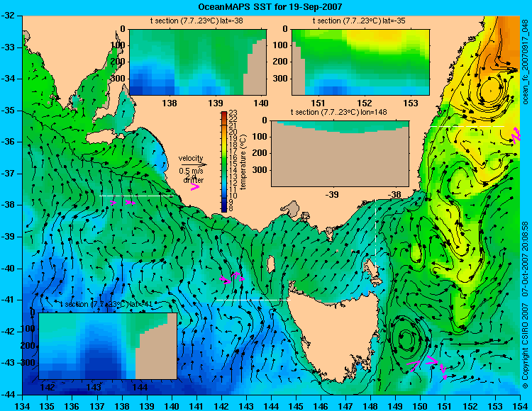
Task: Select the 't section (7.7..23°C) lon=148' heading
Action: [x=339, y=112]
